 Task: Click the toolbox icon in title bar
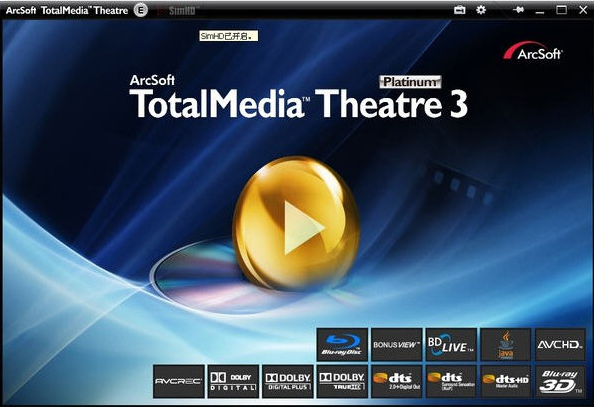(x=460, y=10)
